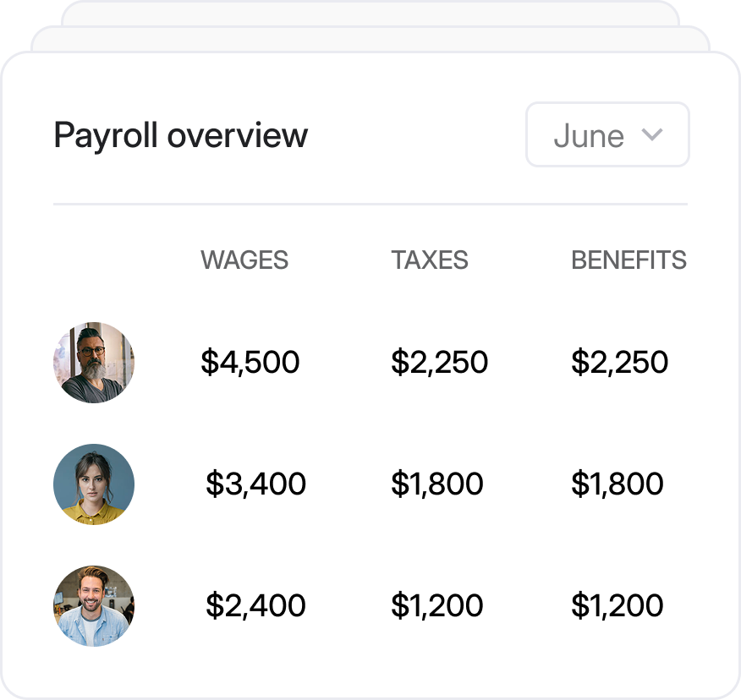The image size is (741, 700).
Task: Select the $2,400 wages amount
Action: pyautogui.click(x=255, y=606)
